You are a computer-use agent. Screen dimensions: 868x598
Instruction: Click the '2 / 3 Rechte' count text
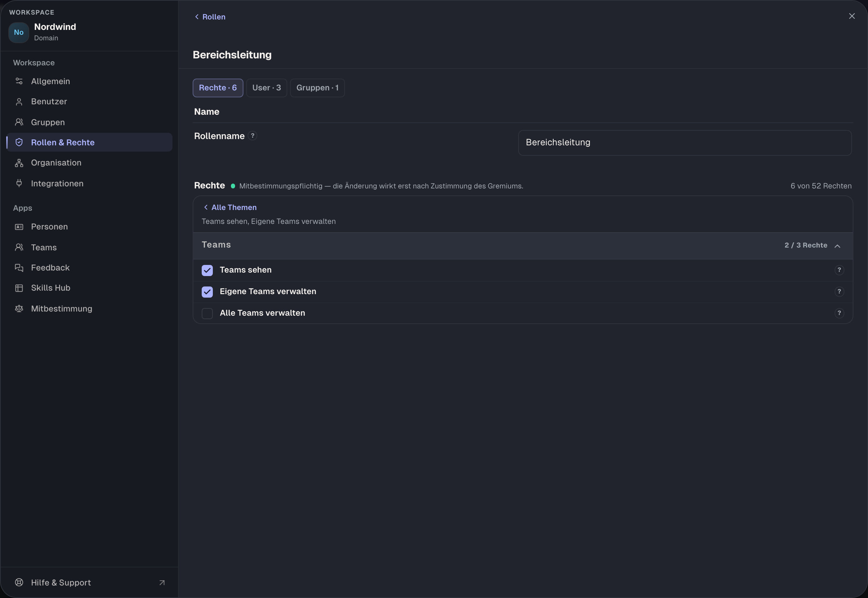[806, 245]
